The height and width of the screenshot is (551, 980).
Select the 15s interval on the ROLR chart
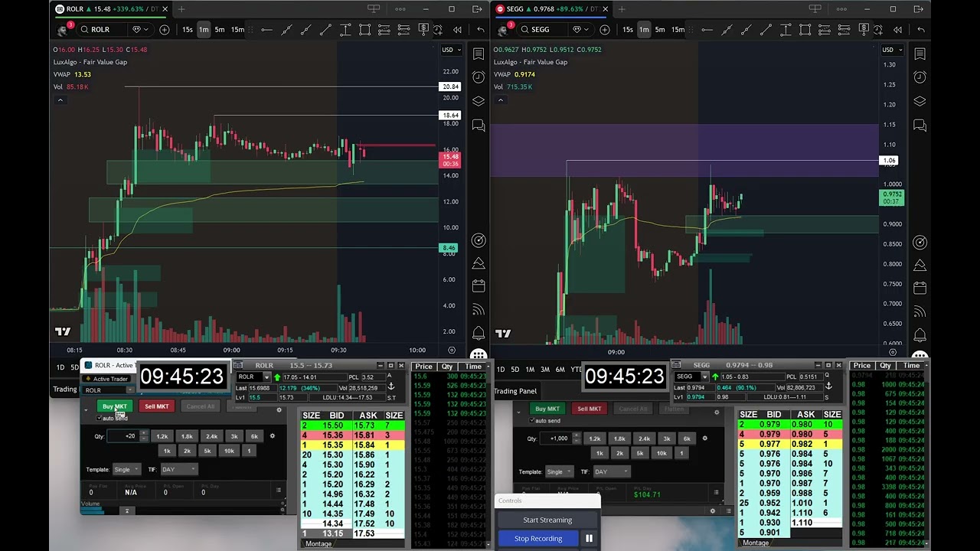[188, 29]
